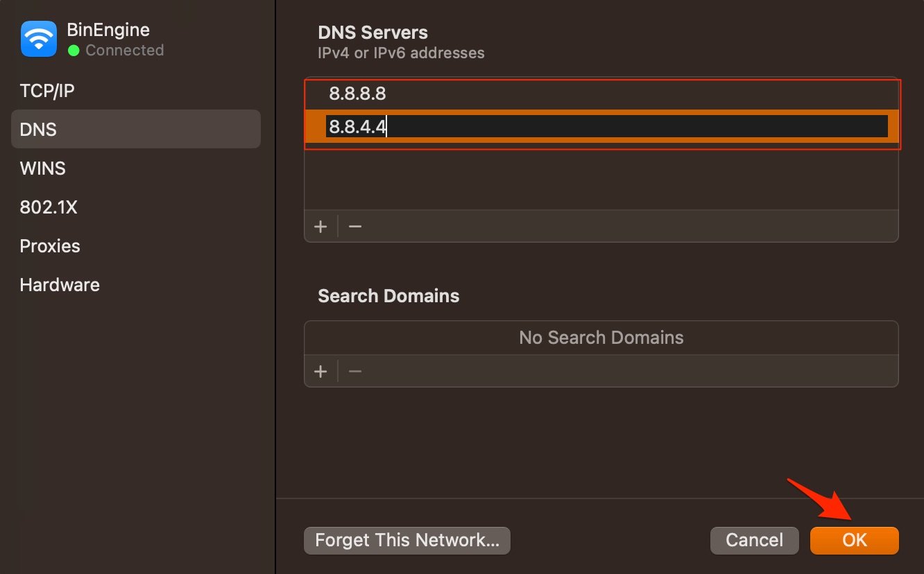The height and width of the screenshot is (574, 924).
Task: Add a search domain via plus button
Action: (x=320, y=371)
